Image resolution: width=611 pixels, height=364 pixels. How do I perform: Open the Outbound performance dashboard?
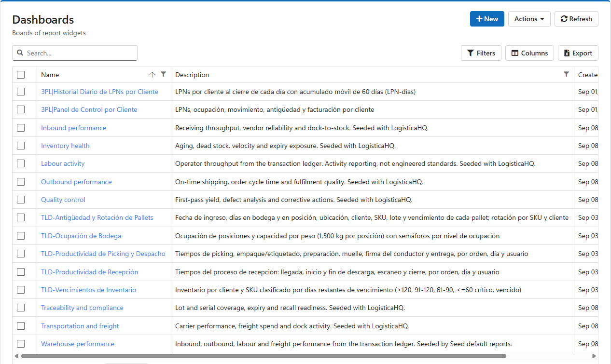coord(76,182)
